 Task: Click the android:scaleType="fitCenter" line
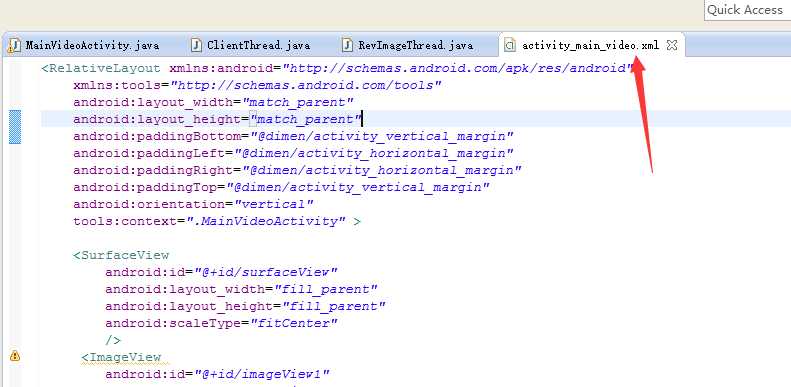click(x=221, y=323)
